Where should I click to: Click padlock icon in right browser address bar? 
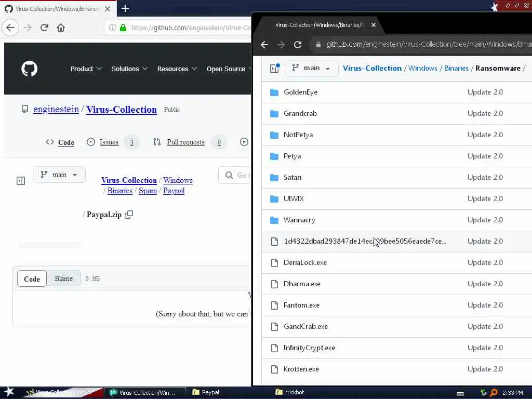click(x=318, y=45)
